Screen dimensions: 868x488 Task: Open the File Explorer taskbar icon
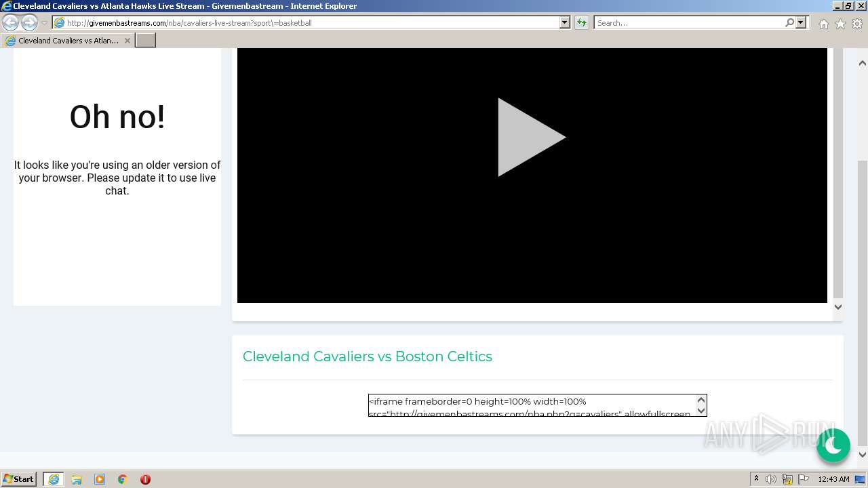(77, 479)
